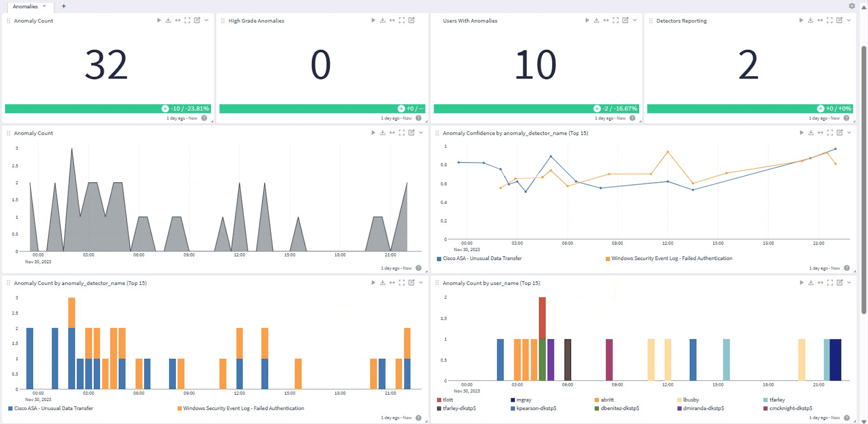The width and height of the screenshot is (868, 424).
Task: Run the Anomaly Count panel query
Action: 159,20
